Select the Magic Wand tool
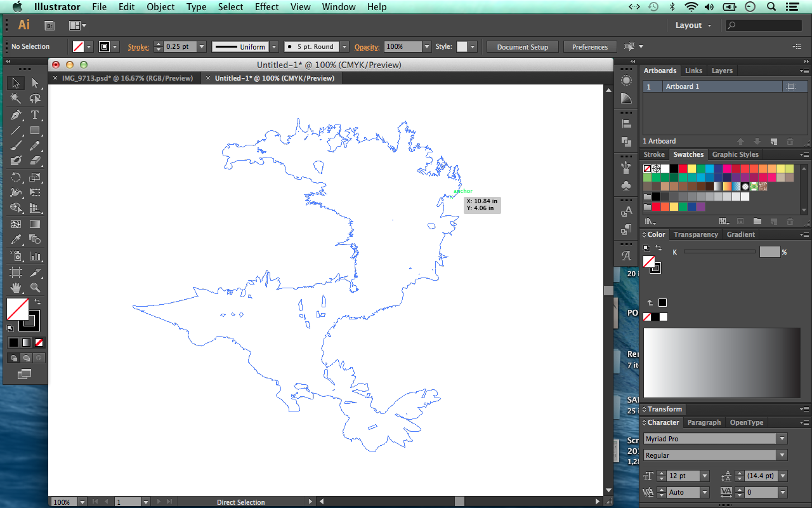The width and height of the screenshot is (812, 508). (x=16, y=99)
